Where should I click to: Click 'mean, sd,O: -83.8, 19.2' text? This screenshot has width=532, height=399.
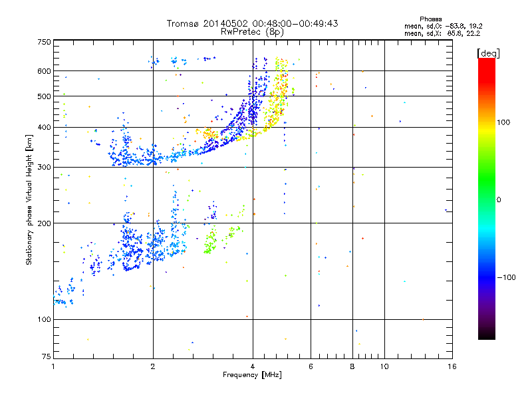point(443,27)
